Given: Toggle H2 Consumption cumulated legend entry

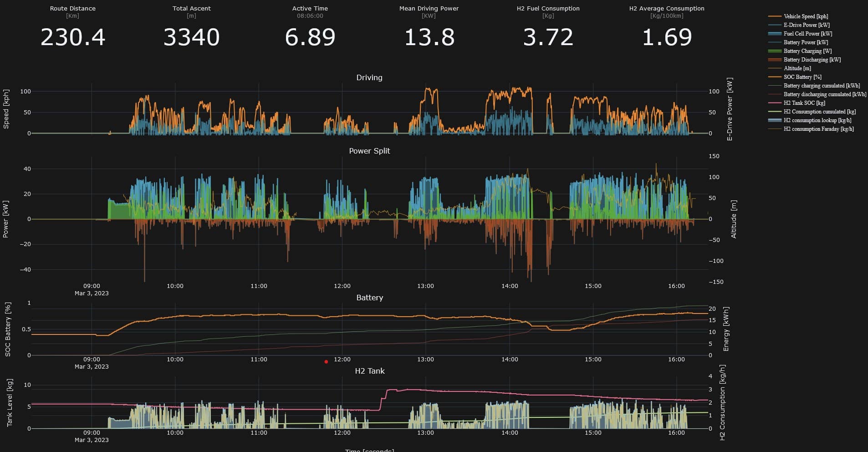Looking at the screenshot, I should click(x=819, y=112).
